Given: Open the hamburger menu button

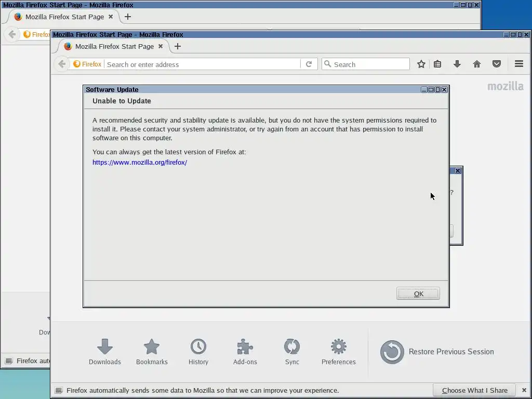Looking at the screenshot, I should (x=519, y=64).
